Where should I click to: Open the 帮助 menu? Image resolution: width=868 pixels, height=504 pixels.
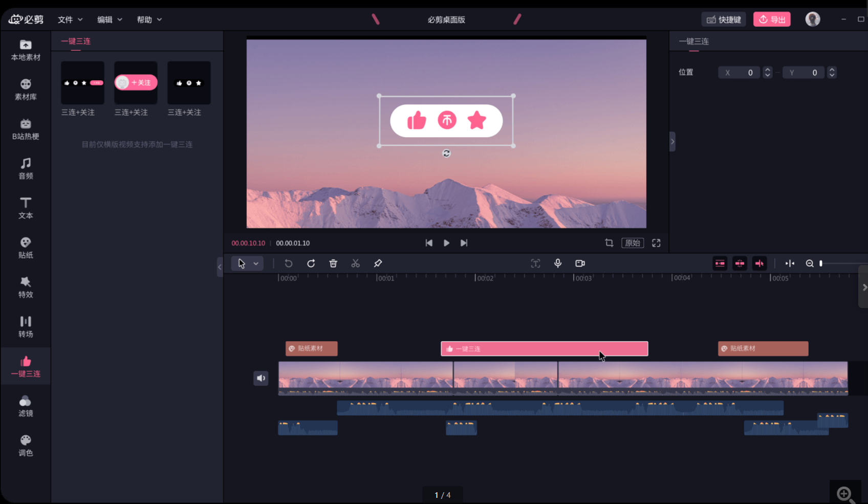point(149,19)
